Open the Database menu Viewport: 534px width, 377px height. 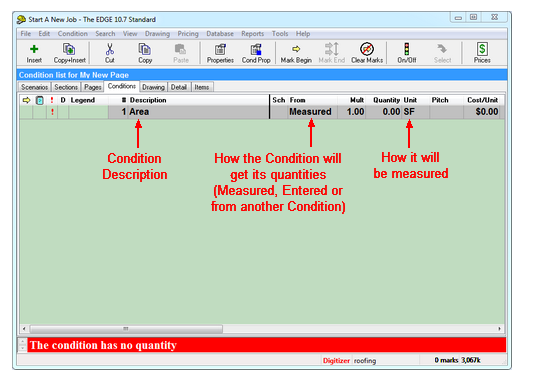pyautogui.click(x=220, y=34)
